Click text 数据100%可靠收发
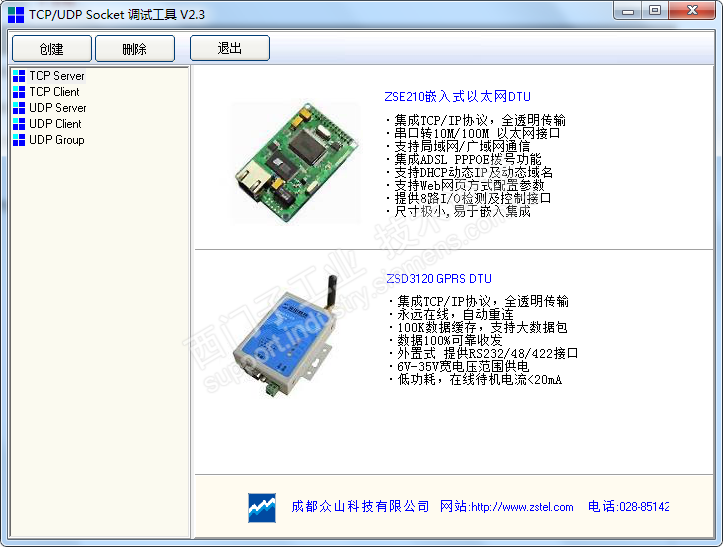 coord(450,340)
